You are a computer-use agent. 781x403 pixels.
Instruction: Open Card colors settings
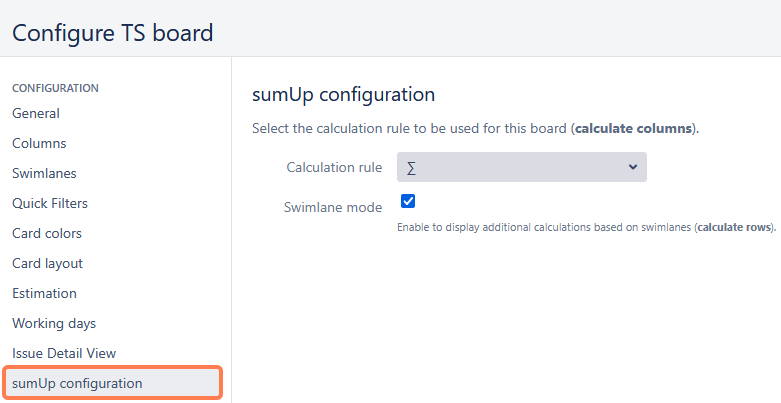pos(47,233)
